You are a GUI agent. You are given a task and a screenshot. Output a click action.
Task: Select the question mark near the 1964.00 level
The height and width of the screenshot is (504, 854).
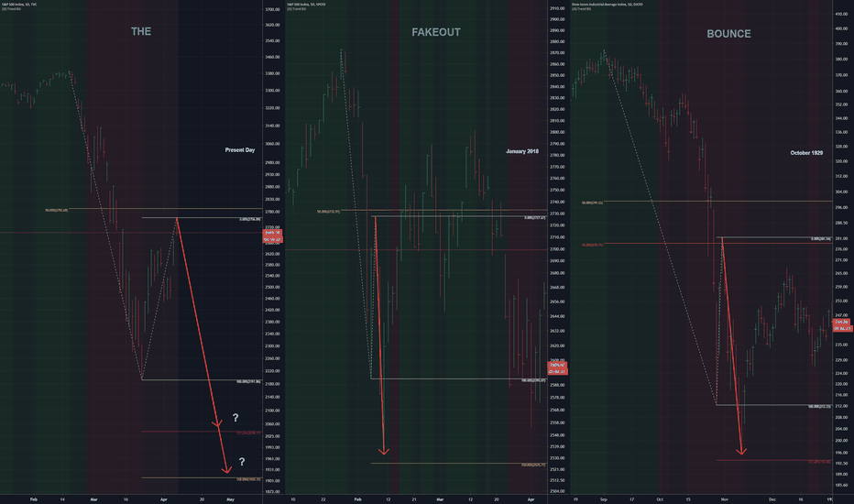tap(242, 462)
